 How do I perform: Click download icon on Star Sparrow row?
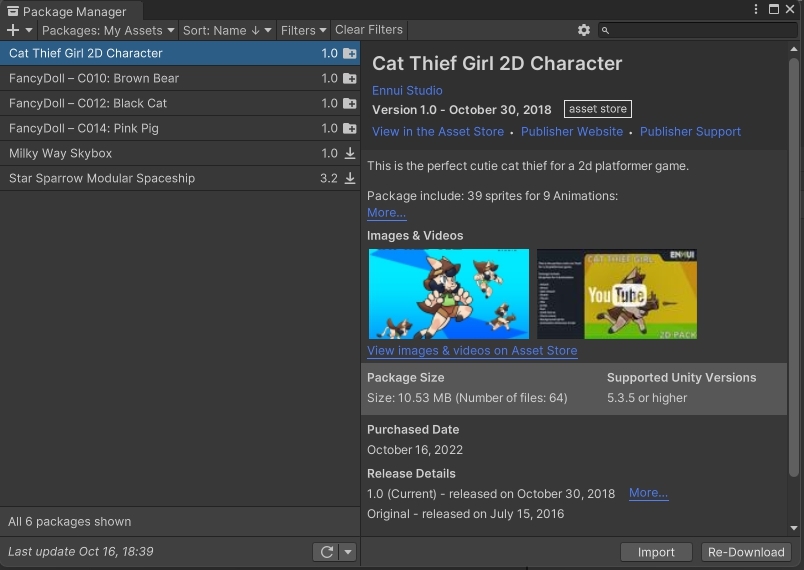pos(350,178)
